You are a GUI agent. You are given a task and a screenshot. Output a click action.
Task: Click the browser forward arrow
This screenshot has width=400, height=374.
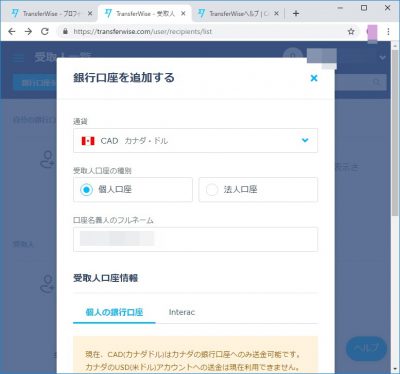28,32
